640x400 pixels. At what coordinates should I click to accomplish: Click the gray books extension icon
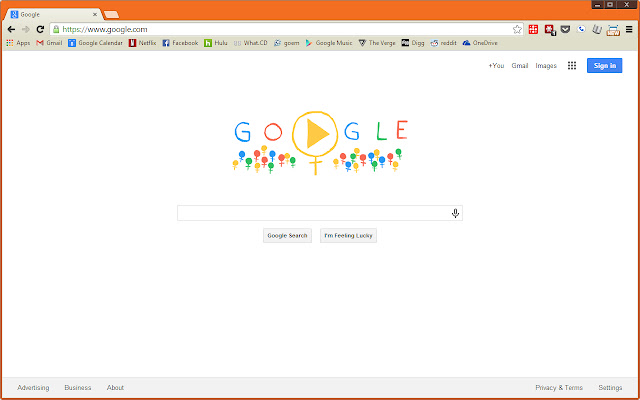(x=597, y=30)
